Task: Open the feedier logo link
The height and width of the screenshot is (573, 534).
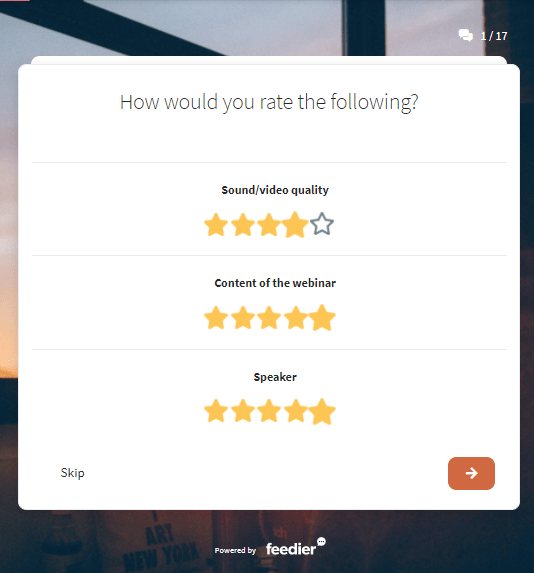Action: 296,547
